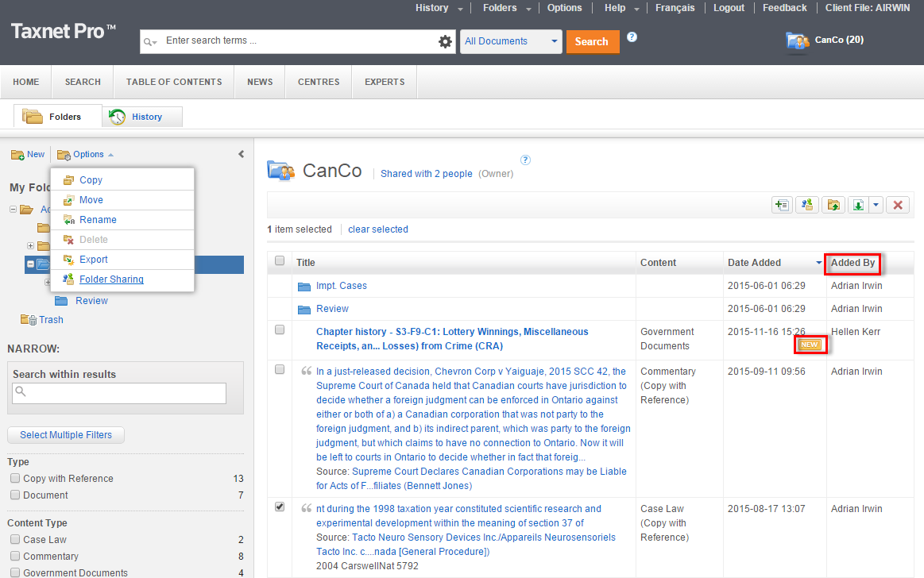Open the EXPERTS tab
This screenshot has width=924, height=578.
click(x=385, y=82)
